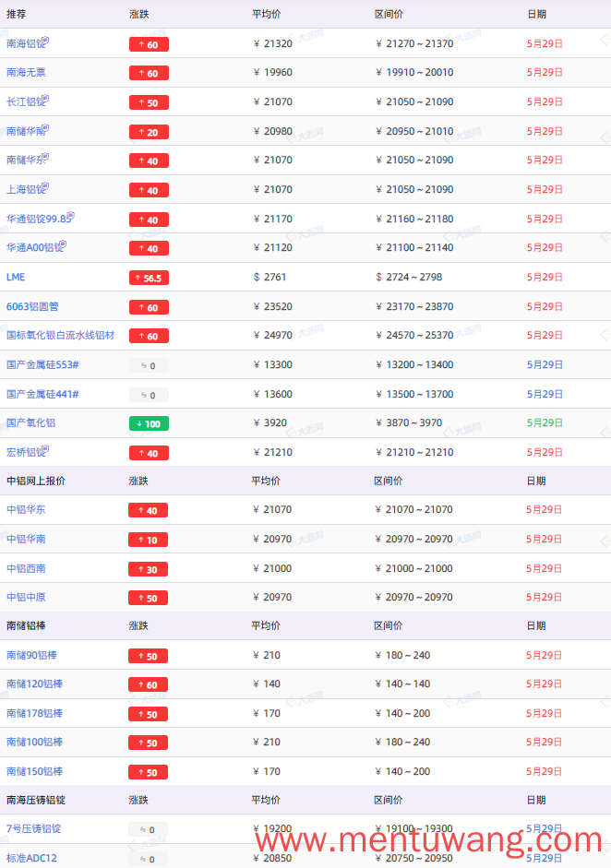Click the 南储铝棒 section header
This screenshot has width=611, height=868.
click(x=26, y=625)
